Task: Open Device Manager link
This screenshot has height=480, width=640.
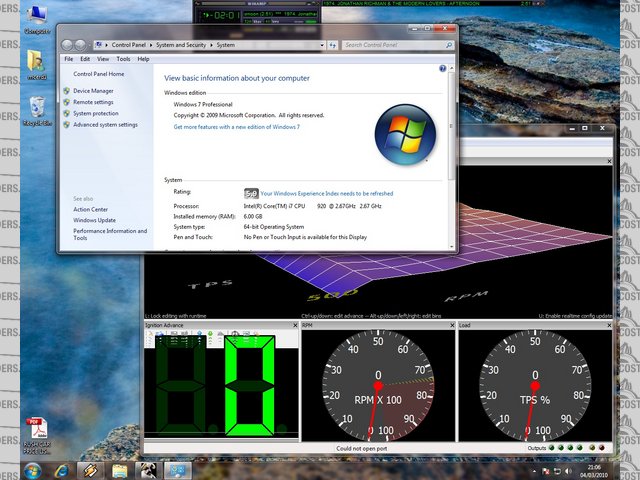Action: point(93,91)
